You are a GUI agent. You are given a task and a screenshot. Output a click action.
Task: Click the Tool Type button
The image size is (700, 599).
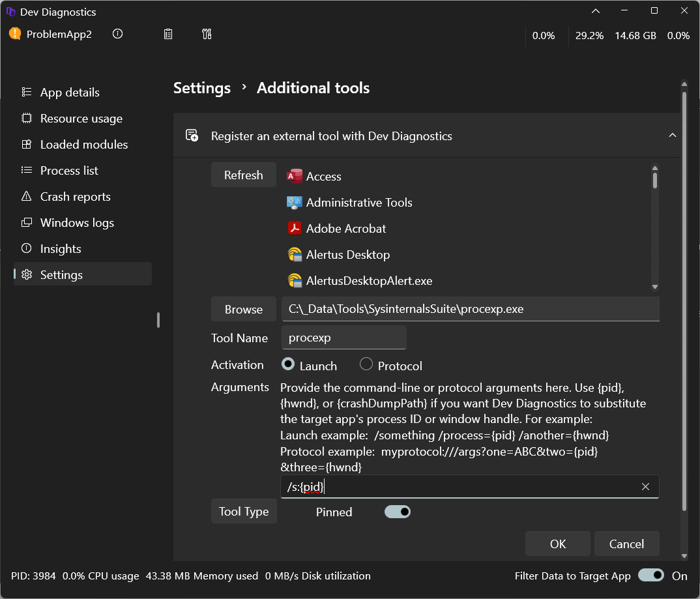[244, 511]
